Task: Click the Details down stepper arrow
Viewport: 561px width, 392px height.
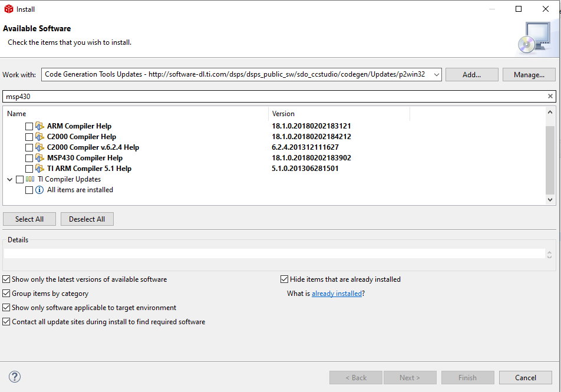Action: coord(550,256)
